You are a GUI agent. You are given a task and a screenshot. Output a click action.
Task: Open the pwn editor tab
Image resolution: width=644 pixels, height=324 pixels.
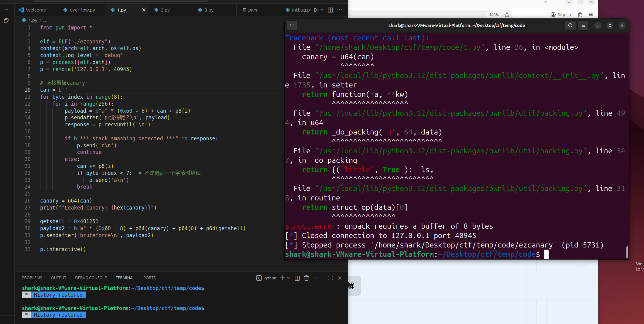pyautogui.click(x=250, y=10)
